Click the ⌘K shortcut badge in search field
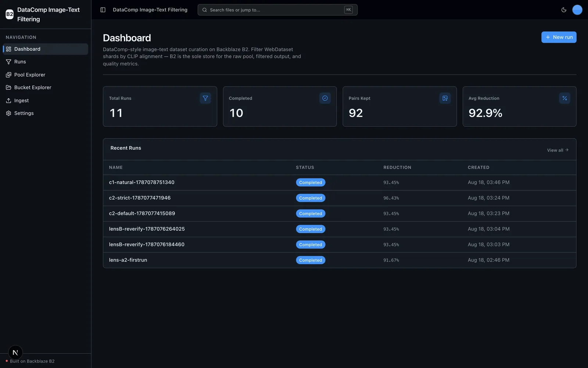This screenshot has width=588, height=368. [348, 10]
